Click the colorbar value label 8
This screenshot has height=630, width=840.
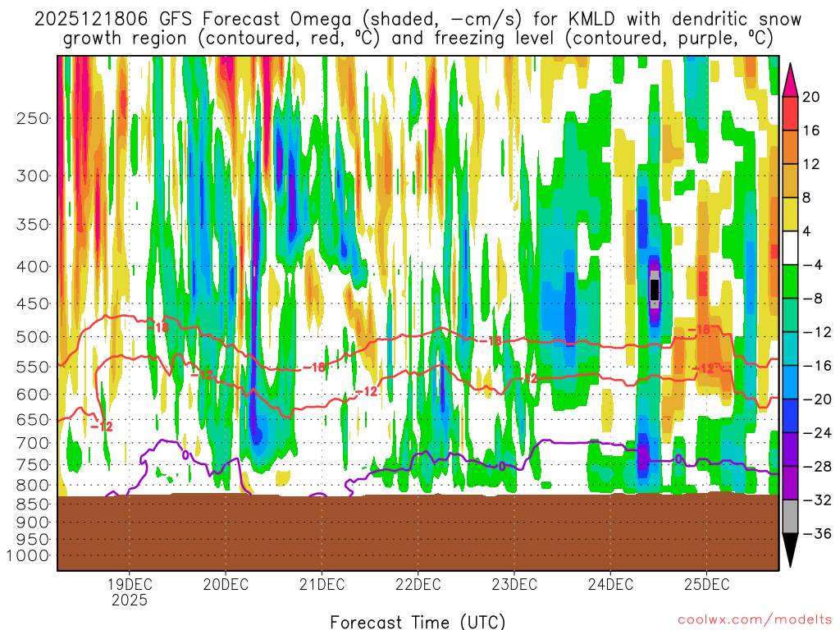tap(807, 199)
